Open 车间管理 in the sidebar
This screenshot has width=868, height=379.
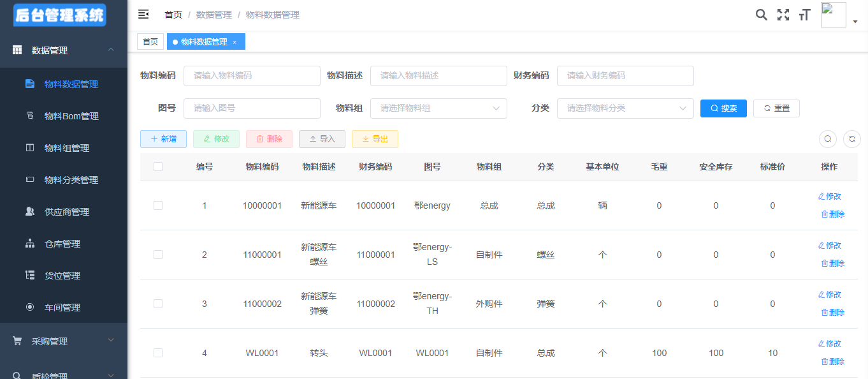[64, 308]
